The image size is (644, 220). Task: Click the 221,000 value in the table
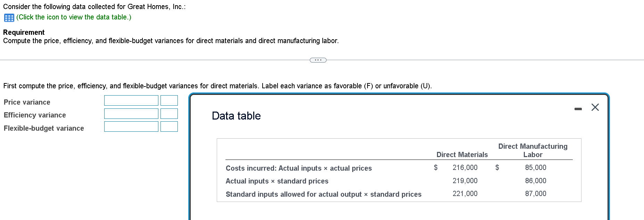click(x=464, y=194)
